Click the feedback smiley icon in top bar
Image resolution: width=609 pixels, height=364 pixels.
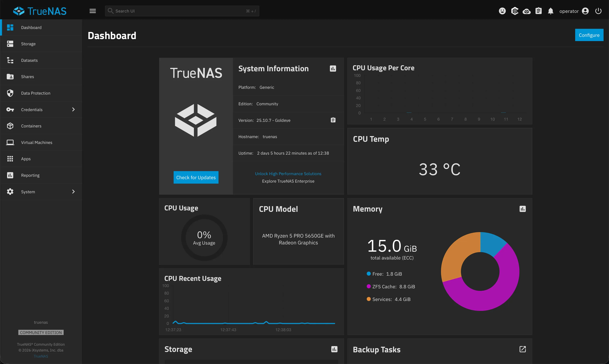502,11
